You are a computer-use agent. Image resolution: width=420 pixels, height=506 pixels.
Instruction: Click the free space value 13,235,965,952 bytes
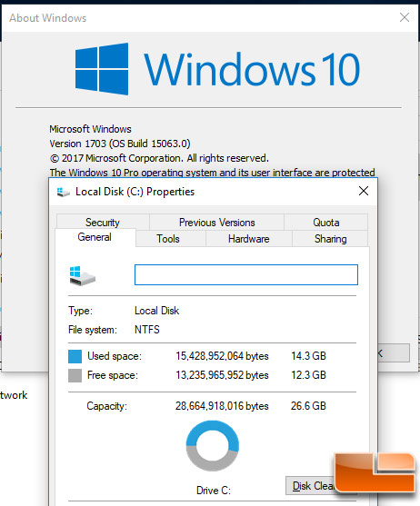pos(222,375)
